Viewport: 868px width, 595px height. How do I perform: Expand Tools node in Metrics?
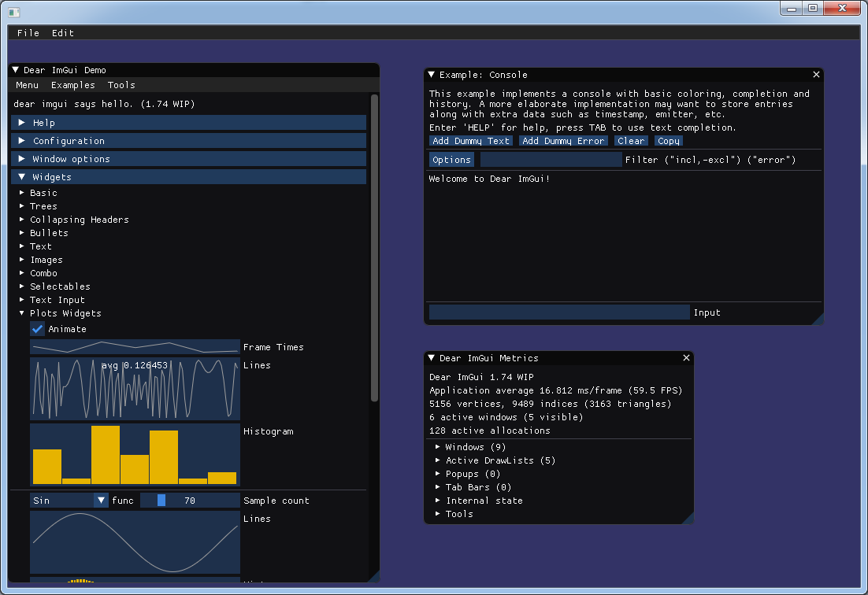tap(454, 514)
